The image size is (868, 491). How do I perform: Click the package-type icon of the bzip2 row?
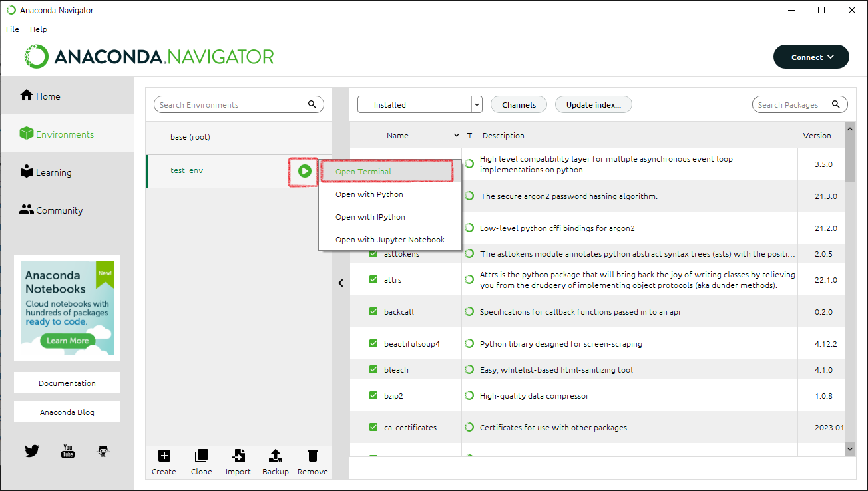(x=469, y=396)
